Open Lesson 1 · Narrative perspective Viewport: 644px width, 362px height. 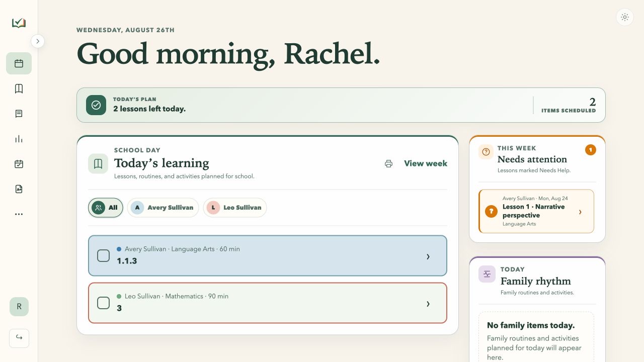pos(536,211)
